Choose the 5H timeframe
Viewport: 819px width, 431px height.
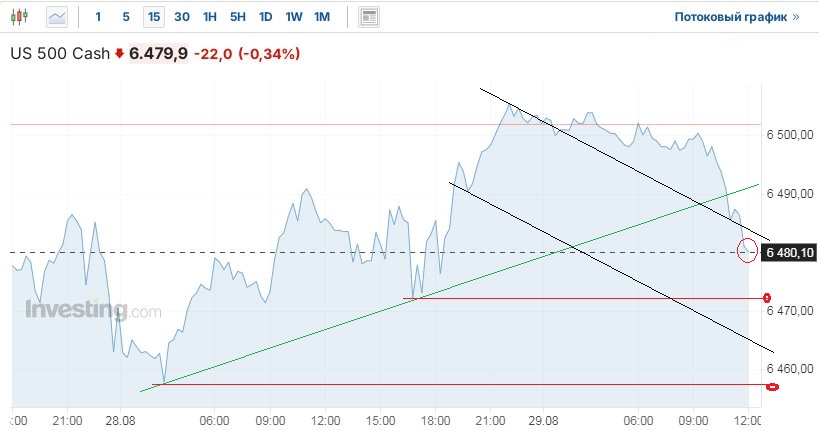tap(237, 17)
